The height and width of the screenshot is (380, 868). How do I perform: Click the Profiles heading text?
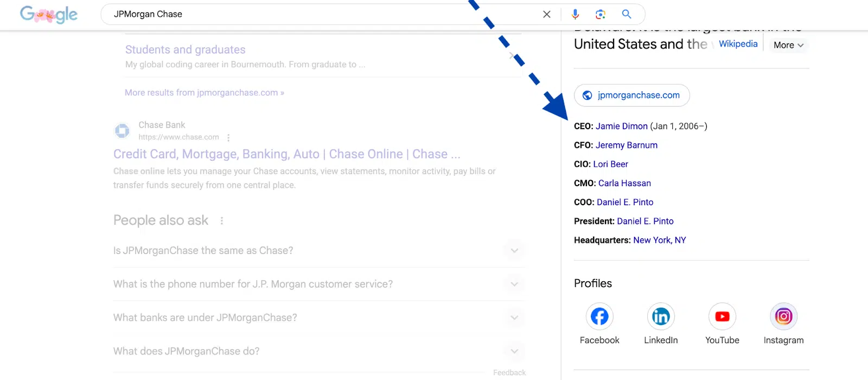click(x=593, y=283)
